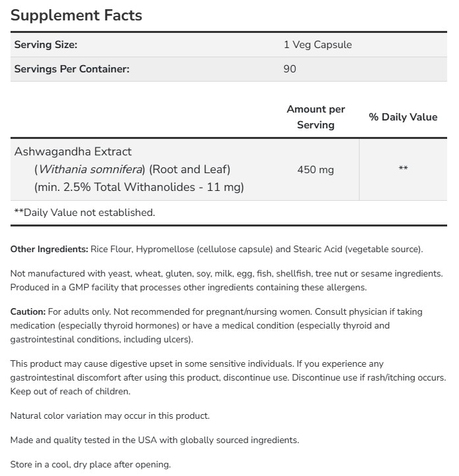This screenshot has width=459, height=476.
Task: Click the Ashwagandha Extract ingredient name
Action: (x=73, y=151)
